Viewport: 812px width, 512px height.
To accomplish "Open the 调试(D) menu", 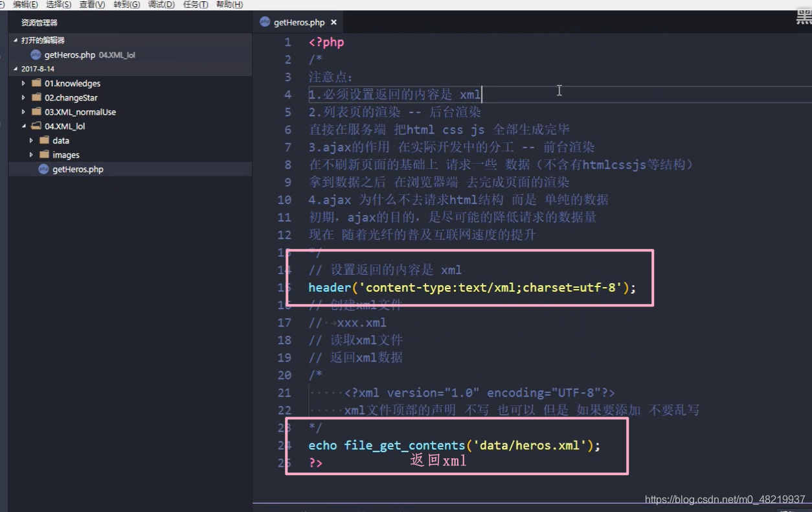I will (161, 5).
